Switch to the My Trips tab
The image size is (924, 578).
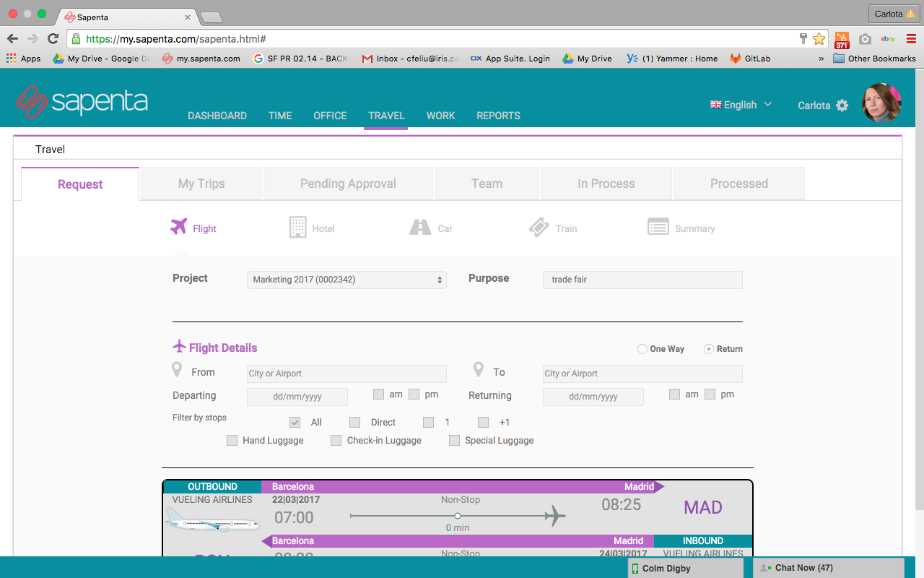(x=201, y=184)
